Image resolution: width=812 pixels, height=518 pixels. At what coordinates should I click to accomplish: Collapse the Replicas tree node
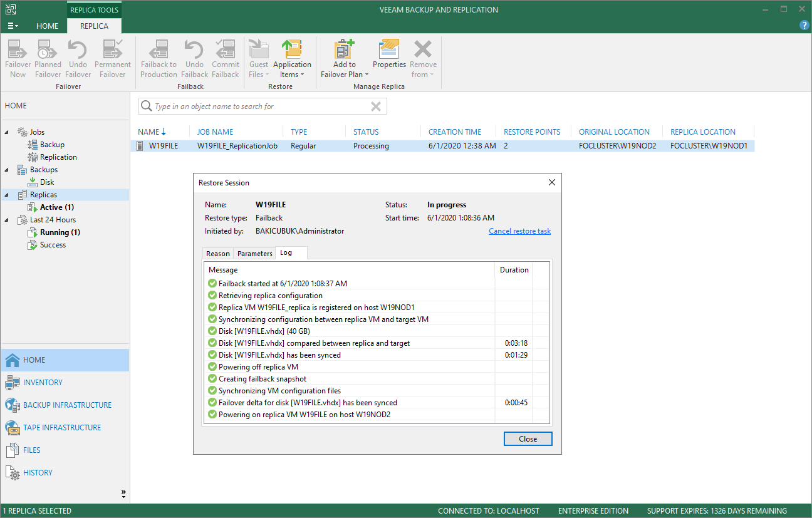[x=7, y=195]
